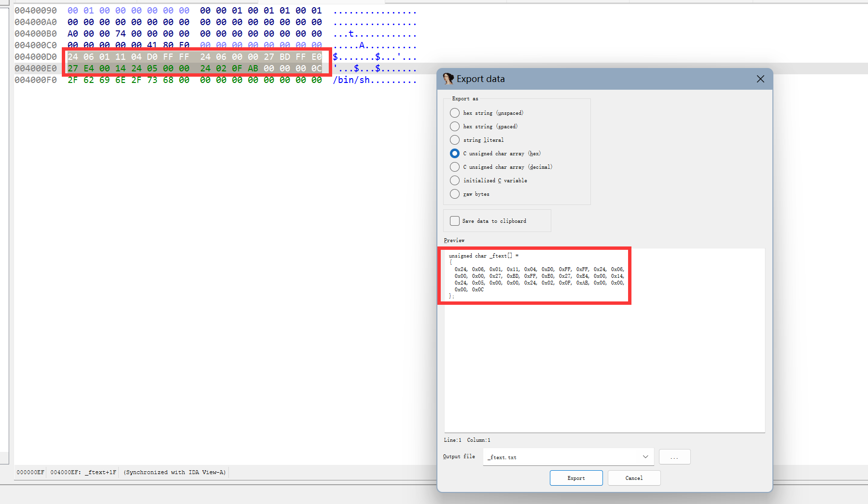Click the address 00400090 in hex view
This screenshot has width=868, height=504.
click(x=36, y=11)
